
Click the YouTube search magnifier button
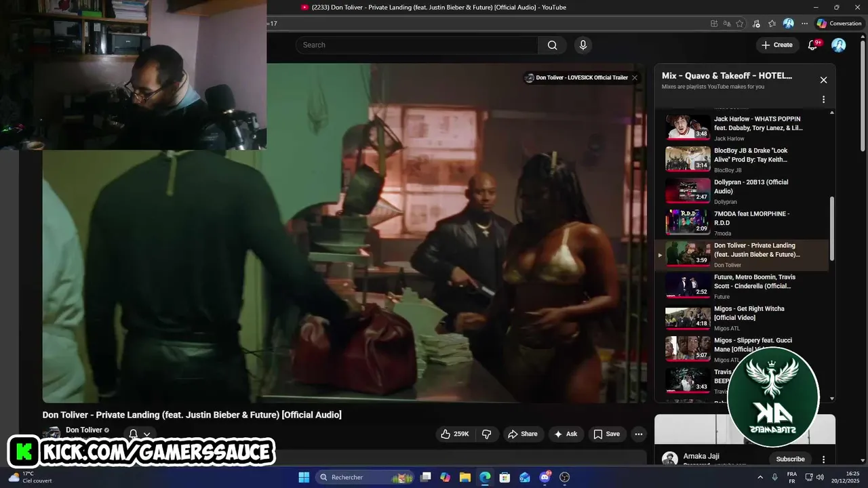552,45
